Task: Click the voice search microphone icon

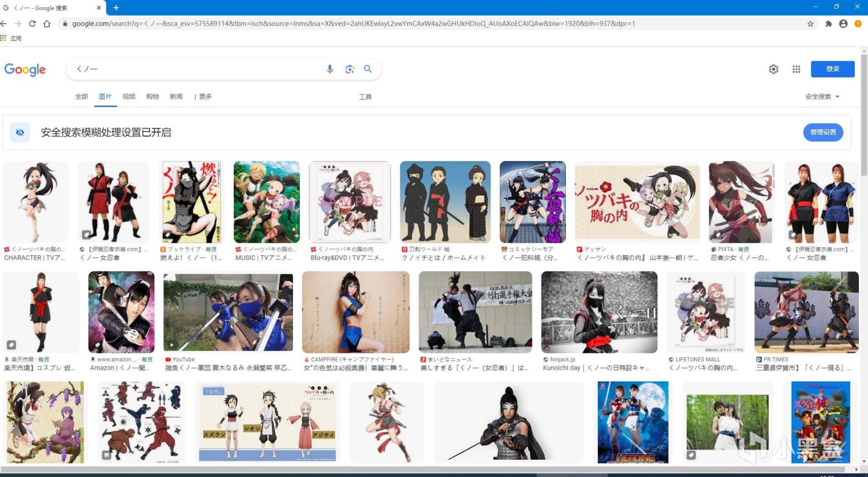Action: pos(329,69)
